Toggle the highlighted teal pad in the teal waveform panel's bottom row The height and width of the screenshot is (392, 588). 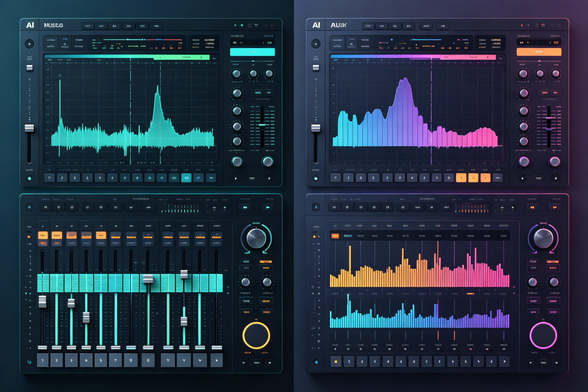(186, 178)
